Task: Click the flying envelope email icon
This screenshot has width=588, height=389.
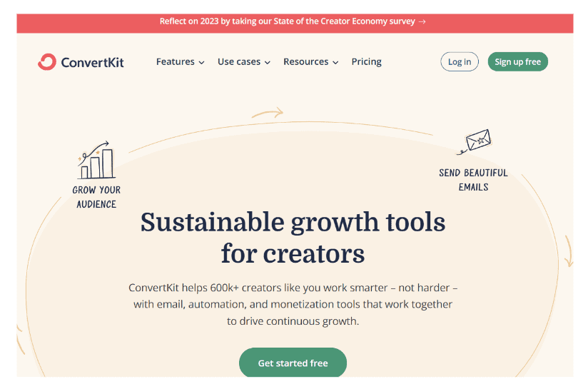Action: point(474,142)
